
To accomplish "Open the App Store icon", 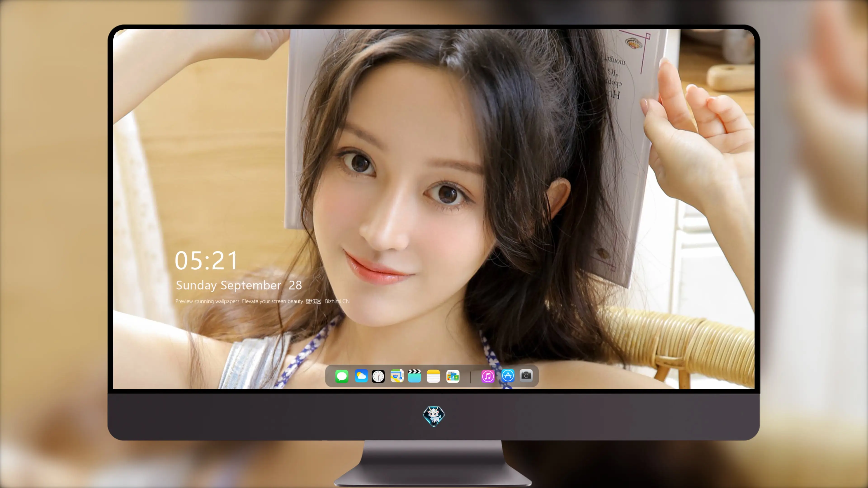I will point(508,375).
